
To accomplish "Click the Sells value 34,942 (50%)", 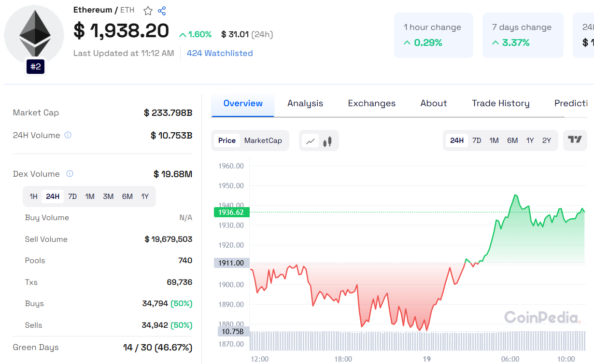I will (x=167, y=325).
